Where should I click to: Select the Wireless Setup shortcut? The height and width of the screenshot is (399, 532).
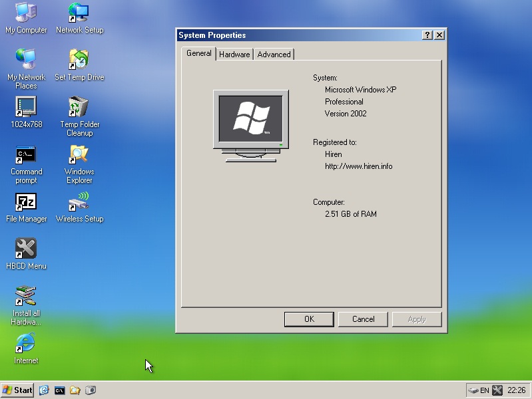pyautogui.click(x=79, y=207)
